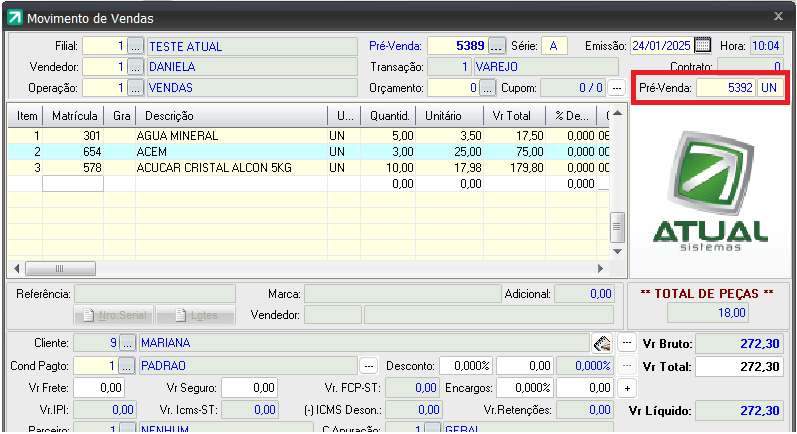Image resolution: width=797 pixels, height=434 pixels.
Task: Open the Vendedor lookup ellipsis button
Action: pos(136,67)
